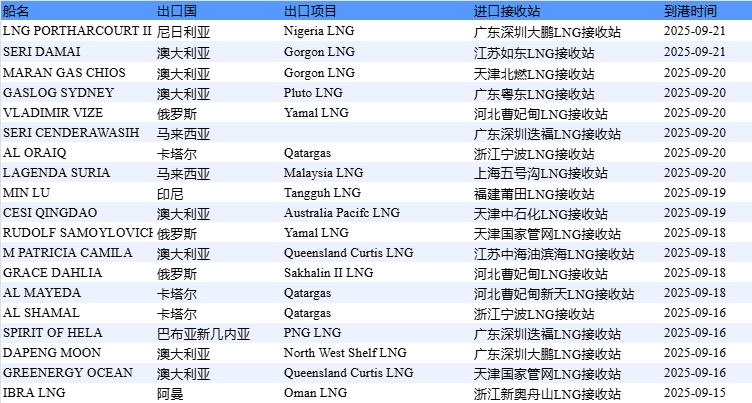
Task: Select the SERI DAMAI ship cell
Action: (x=42, y=52)
